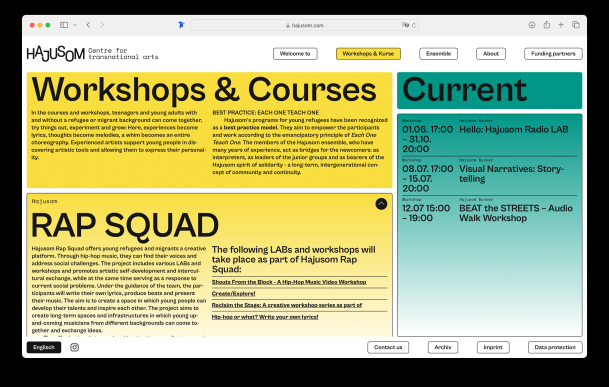Open sidebar dropdown chevron beside sidebar icon

click(x=75, y=25)
